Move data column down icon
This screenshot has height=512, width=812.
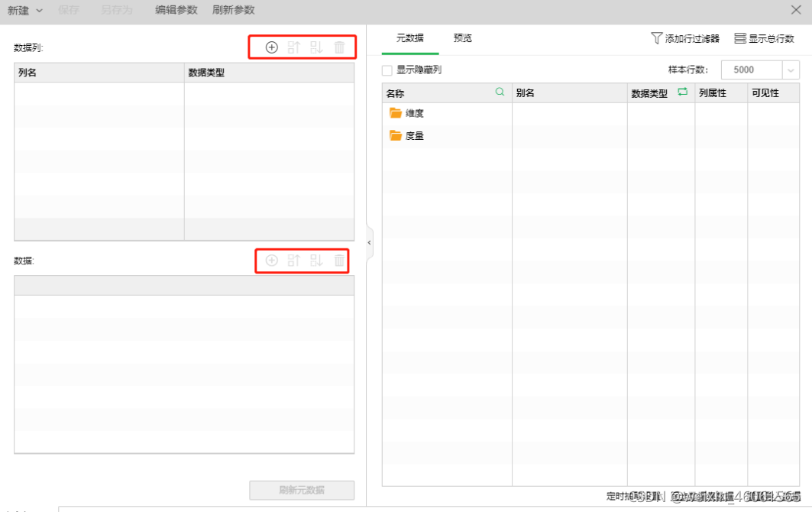click(x=316, y=47)
